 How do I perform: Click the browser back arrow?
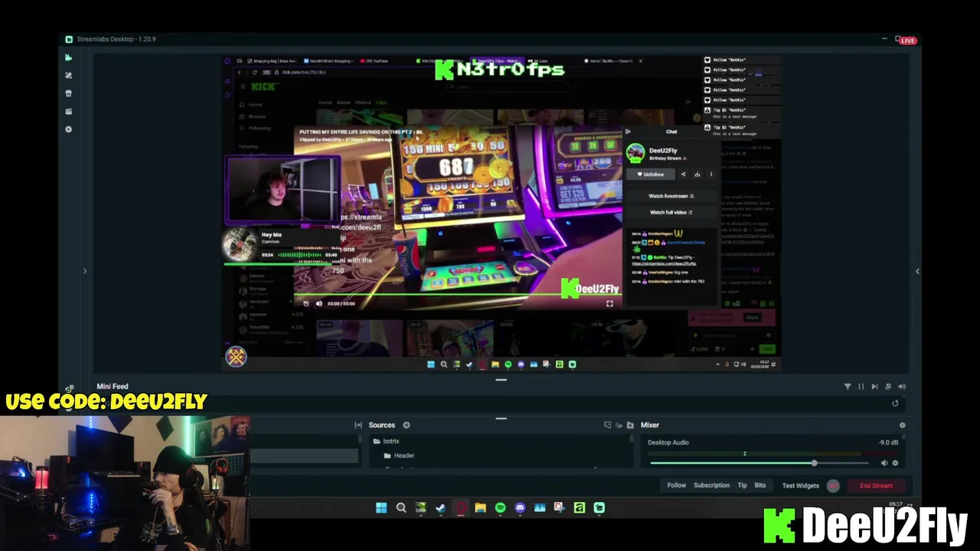click(x=239, y=72)
